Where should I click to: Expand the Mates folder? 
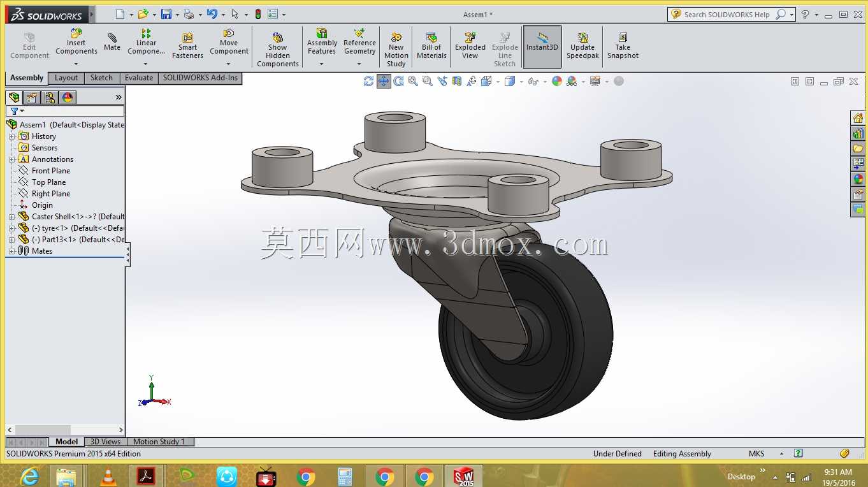[x=11, y=251]
